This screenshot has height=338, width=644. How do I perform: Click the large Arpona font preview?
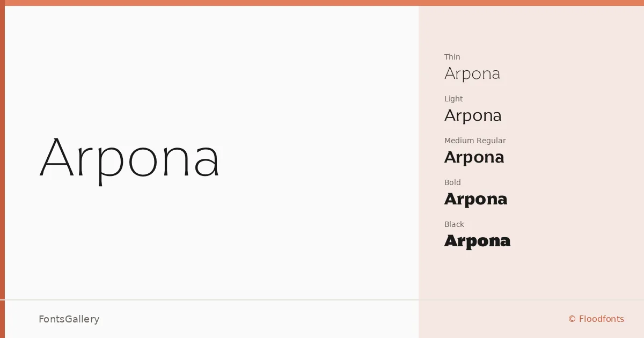[x=129, y=159]
